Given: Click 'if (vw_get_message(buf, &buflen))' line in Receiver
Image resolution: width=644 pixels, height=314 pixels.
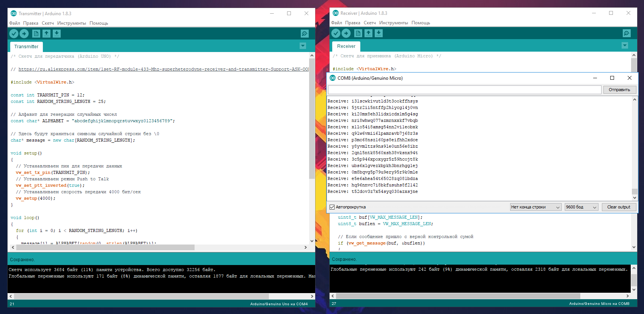Looking at the screenshot, I should (x=381, y=243).
